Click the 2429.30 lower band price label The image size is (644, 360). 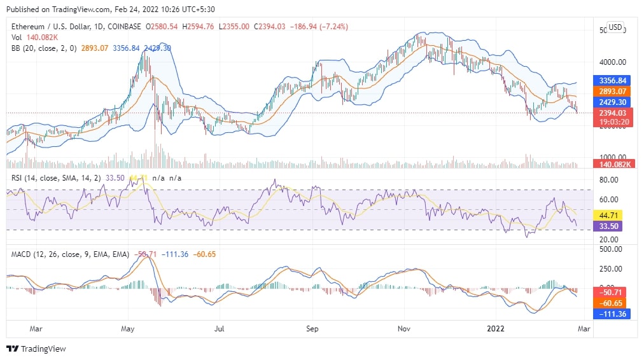[612, 102]
